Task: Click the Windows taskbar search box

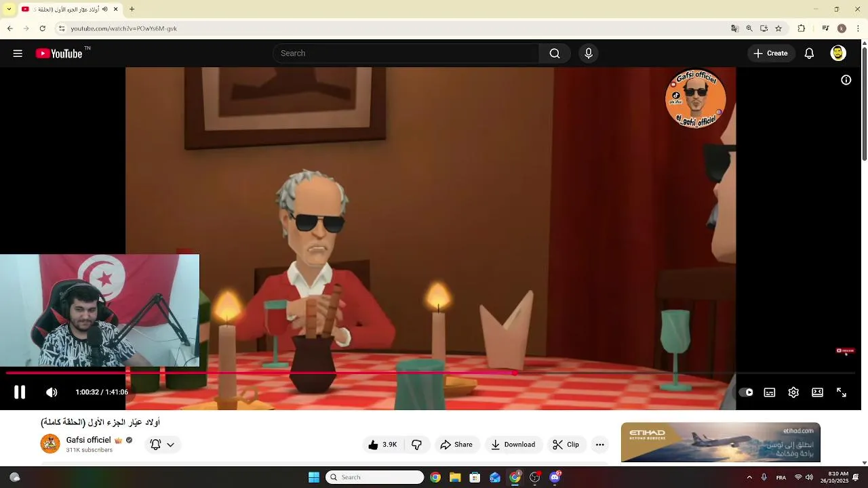Action: pos(375,477)
